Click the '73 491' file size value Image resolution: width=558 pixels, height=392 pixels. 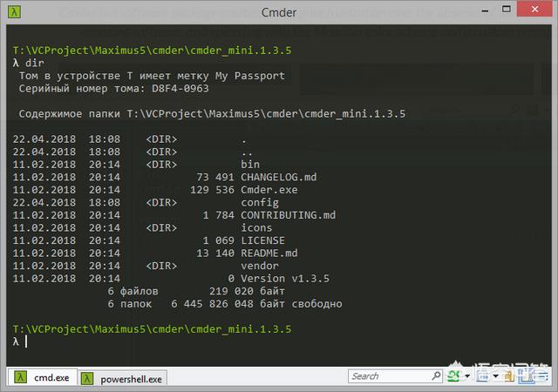coord(215,177)
